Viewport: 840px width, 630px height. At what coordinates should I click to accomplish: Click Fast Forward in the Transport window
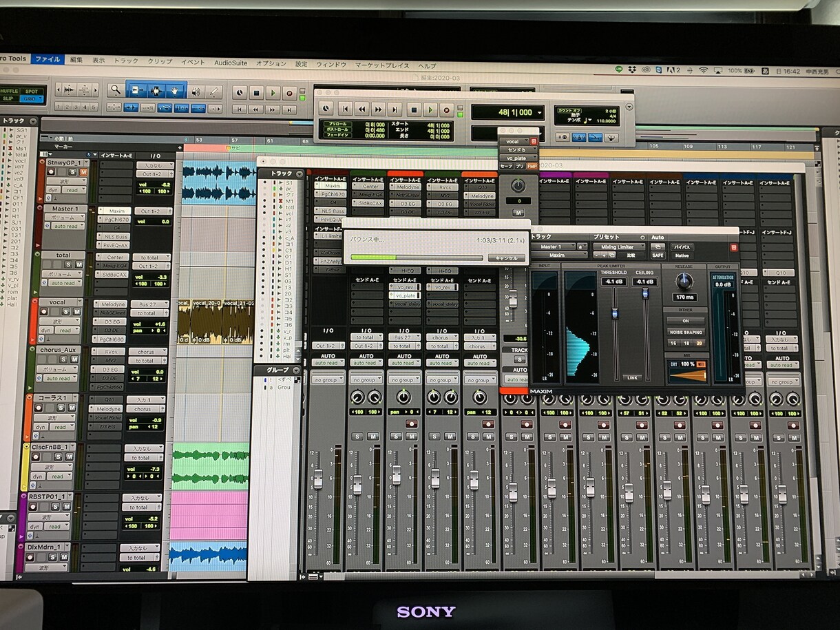point(378,109)
